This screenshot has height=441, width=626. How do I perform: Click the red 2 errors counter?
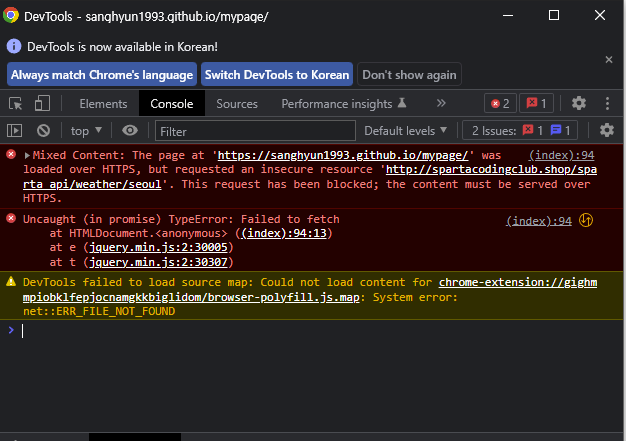click(500, 104)
